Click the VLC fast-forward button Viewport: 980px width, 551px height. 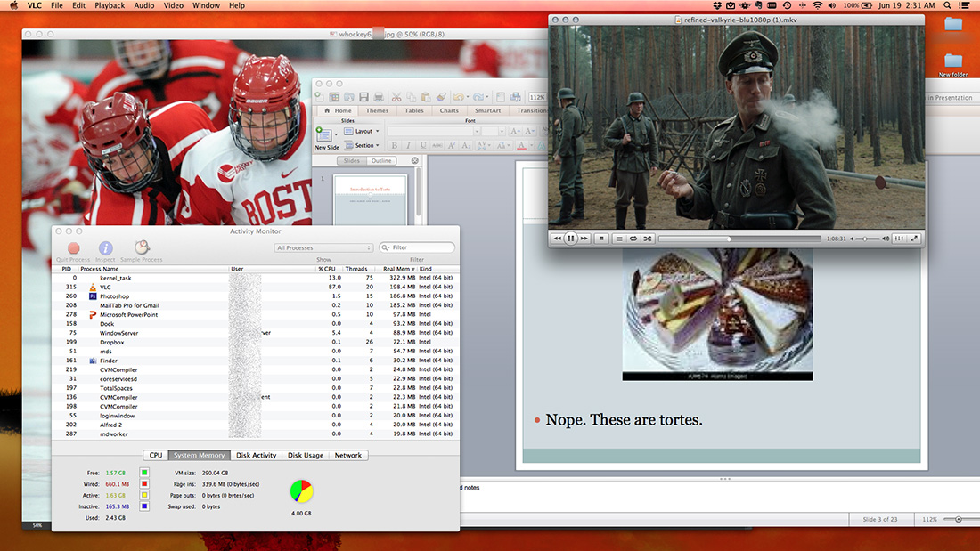[584, 239]
